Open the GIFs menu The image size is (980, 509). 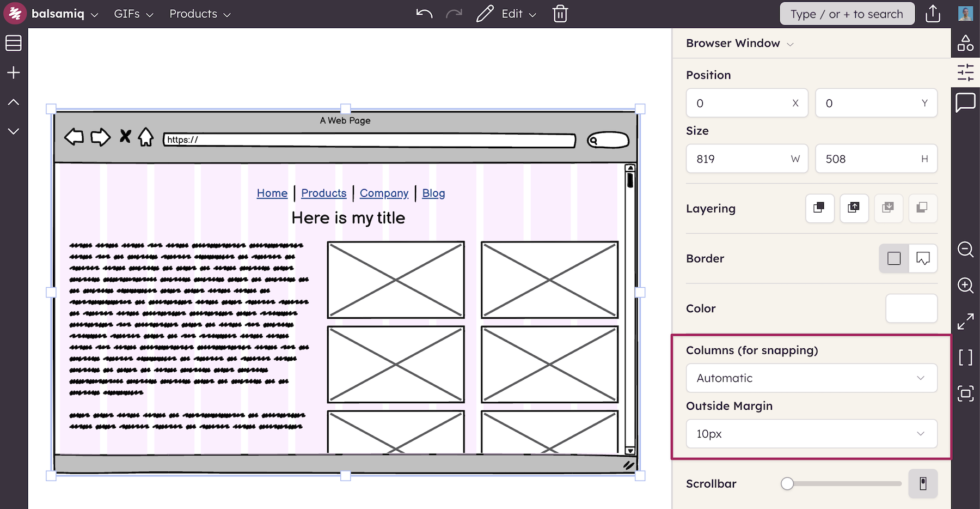click(133, 14)
